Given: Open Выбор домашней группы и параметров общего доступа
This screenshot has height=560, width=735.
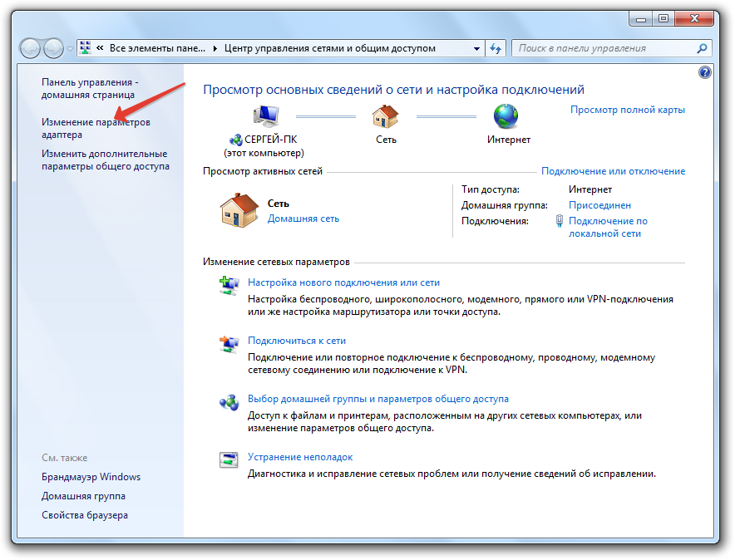Looking at the screenshot, I should coord(377,399).
